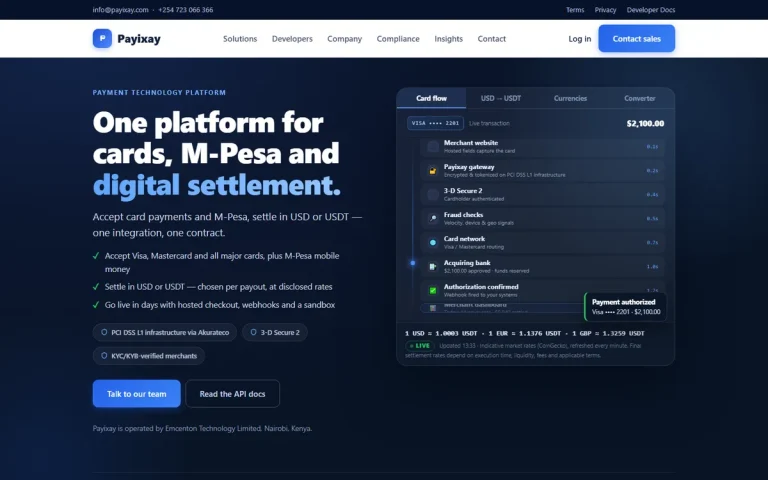This screenshot has height=480, width=768.
Task: Click the Payixay brand name
Action: [139, 39]
